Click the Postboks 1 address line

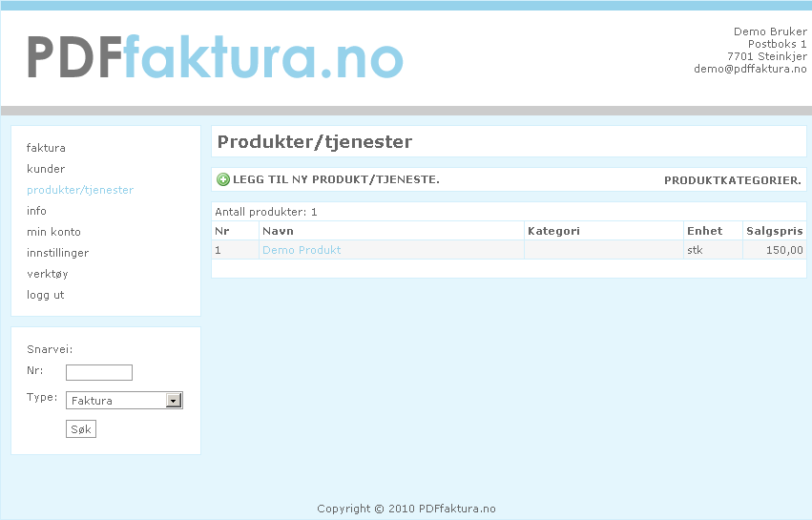point(777,44)
